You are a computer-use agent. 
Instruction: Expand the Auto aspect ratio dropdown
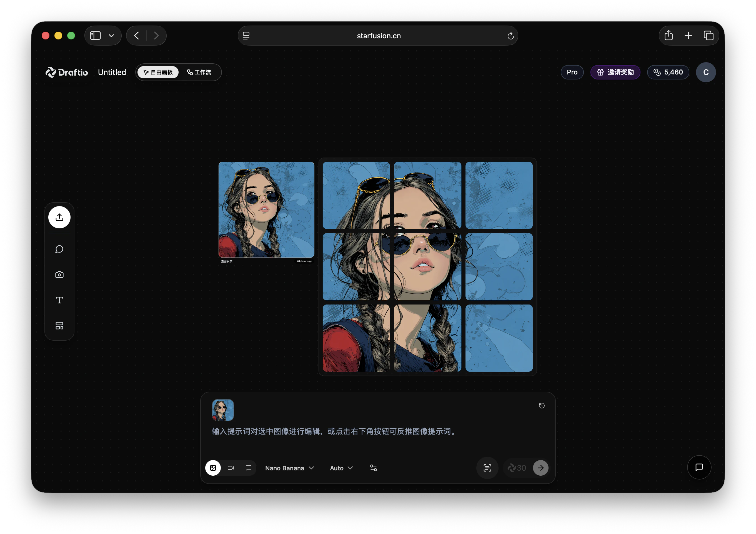click(341, 468)
